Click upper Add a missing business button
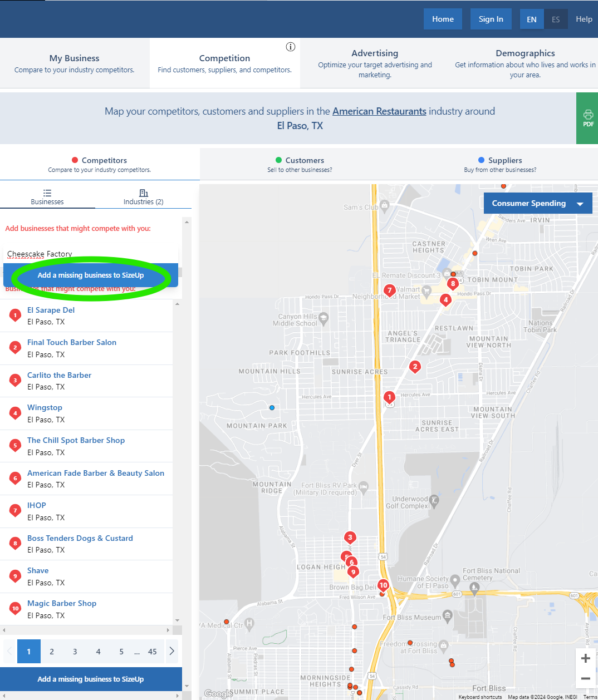This screenshot has height=700, width=598. coord(91,275)
